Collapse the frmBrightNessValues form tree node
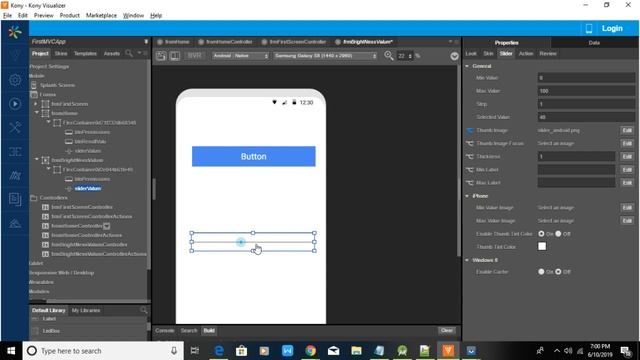This screenshot has width=640, height=360. (x=37, y=160)
